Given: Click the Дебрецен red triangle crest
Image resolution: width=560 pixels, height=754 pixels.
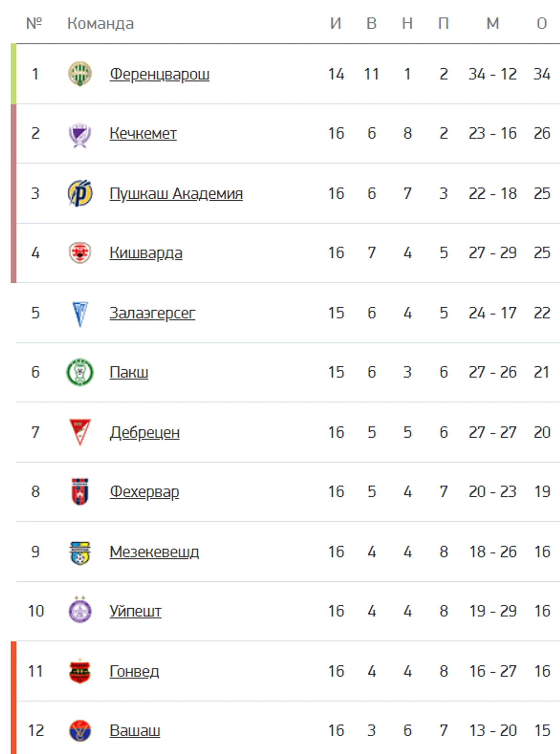Looking at the screenshot, I should click(80, 432).
